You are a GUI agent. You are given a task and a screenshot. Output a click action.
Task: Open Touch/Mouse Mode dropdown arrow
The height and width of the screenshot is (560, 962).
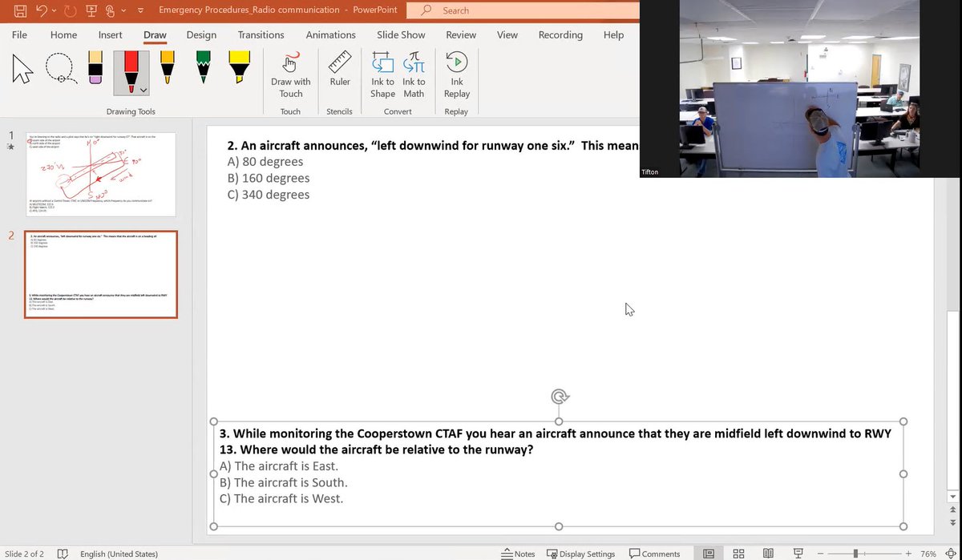[123, 10]
